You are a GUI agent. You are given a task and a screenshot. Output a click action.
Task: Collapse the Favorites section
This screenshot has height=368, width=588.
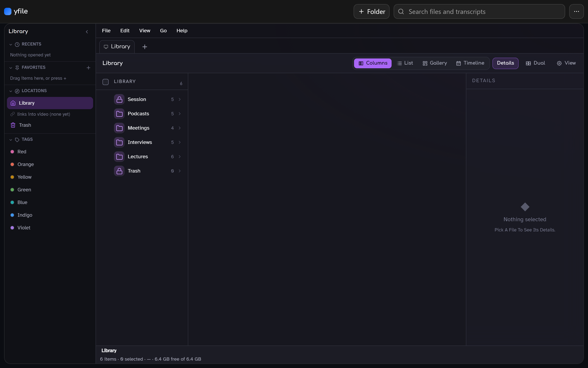(11, 67)
